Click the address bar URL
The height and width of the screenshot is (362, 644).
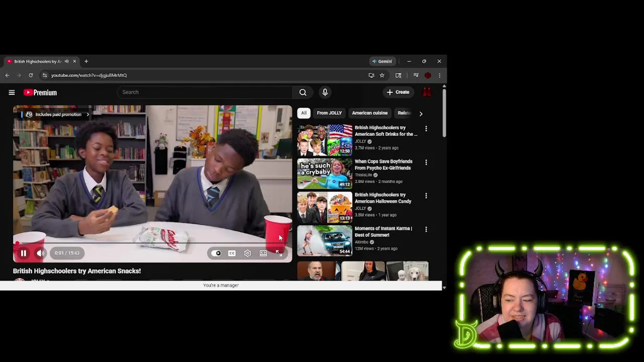[x=89, y=75]
